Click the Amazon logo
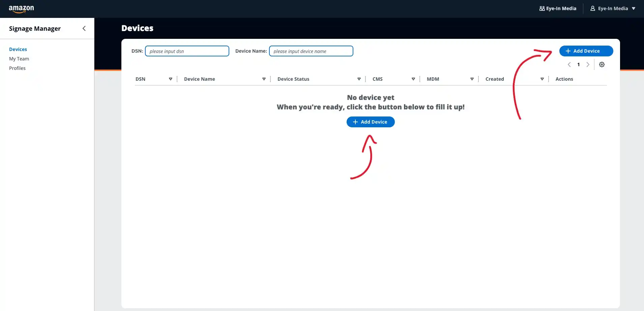The image size is (644, 311). click(21, 9)
